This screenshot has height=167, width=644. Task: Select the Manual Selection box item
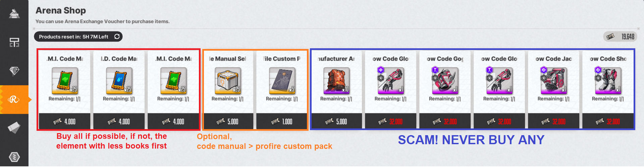point(228,80)
